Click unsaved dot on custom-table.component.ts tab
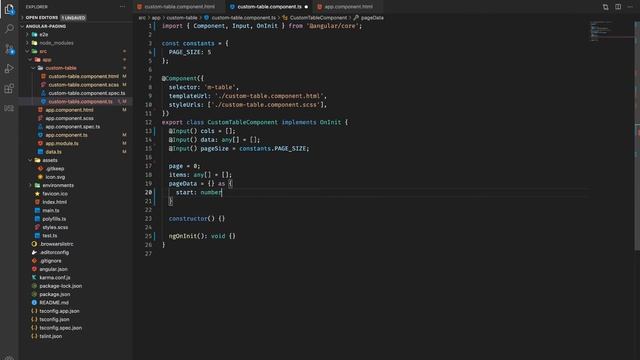The image size is (640, 360). [306, 7]
